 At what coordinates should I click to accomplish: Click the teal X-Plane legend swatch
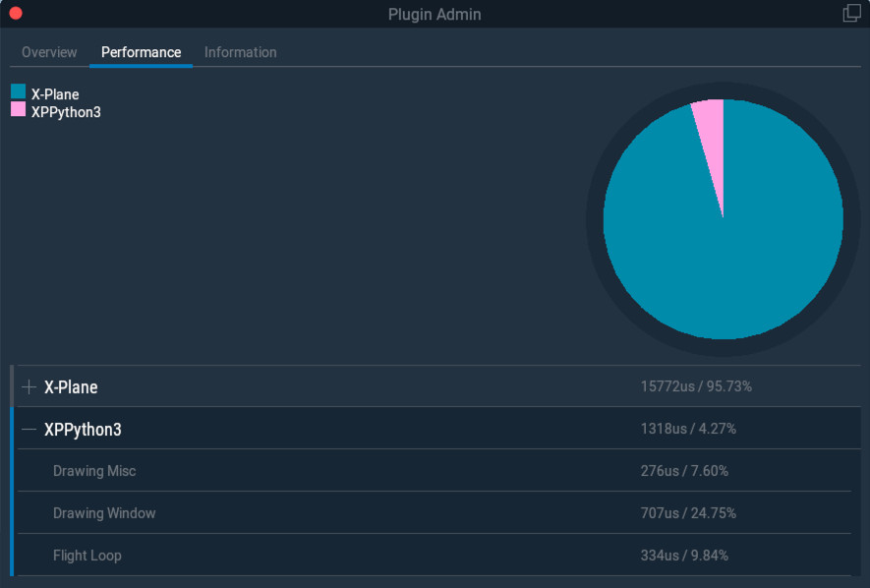pyautogui.click(x=19, y=91)
